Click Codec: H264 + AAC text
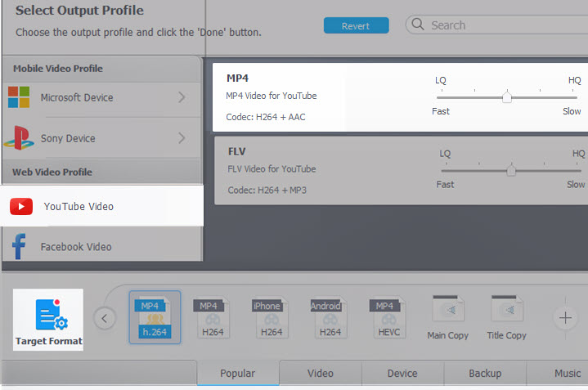This screenshot has height=390, width=588. (x=266, y=117)
